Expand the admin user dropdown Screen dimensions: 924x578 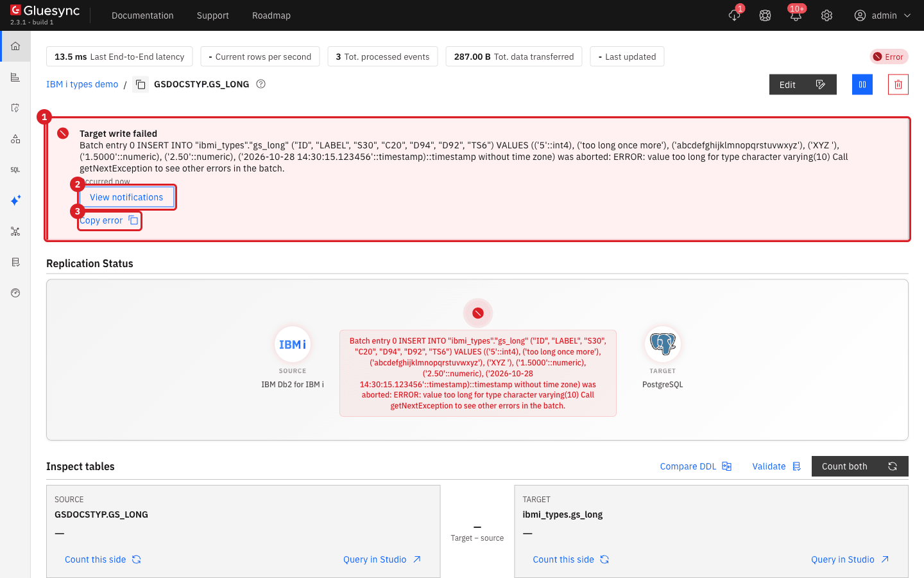point(883,15)
